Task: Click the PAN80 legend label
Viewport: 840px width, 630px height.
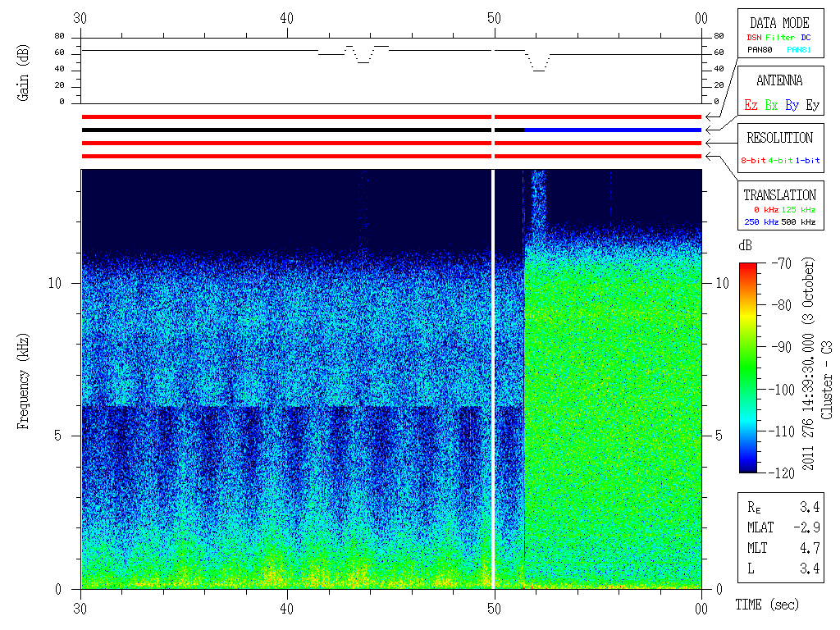Action: click(x=760, y=50)
